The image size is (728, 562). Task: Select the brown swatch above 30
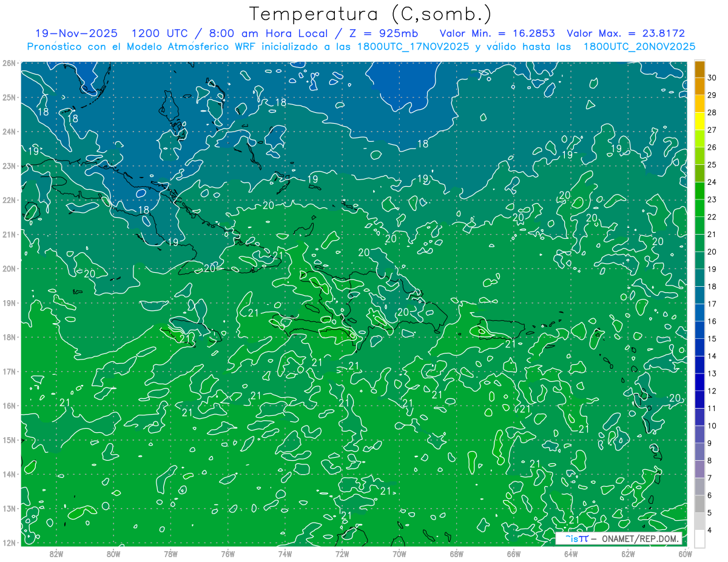699,69
